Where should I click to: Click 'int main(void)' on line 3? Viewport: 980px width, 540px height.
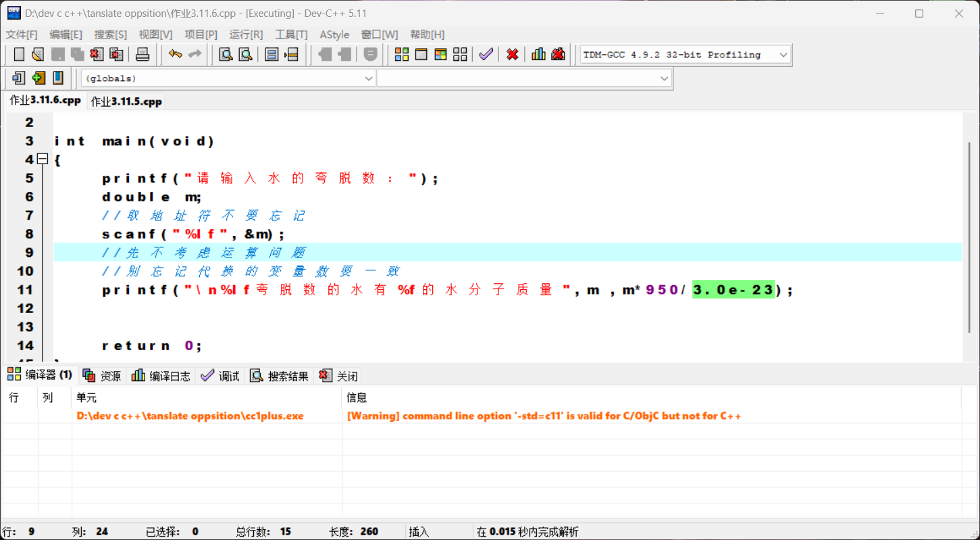pyautogui.click(x=134, y=141)
